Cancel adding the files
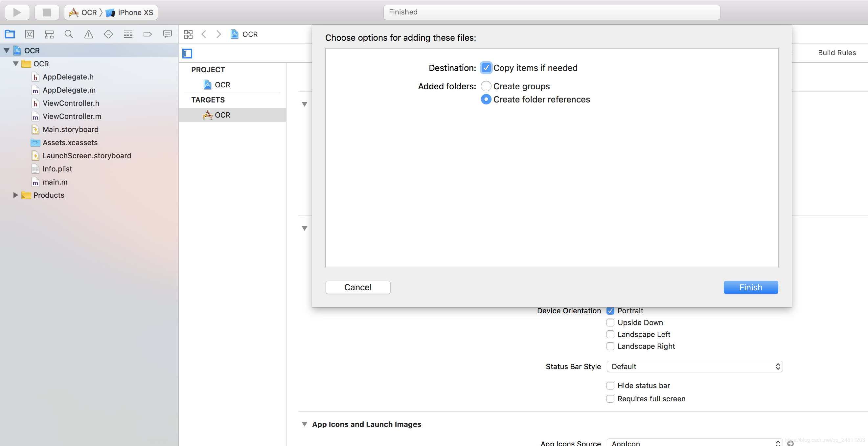This screenshot has width=868, height=446. tap(358, 287)
